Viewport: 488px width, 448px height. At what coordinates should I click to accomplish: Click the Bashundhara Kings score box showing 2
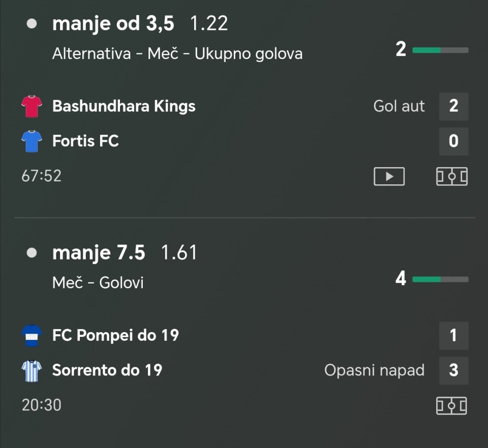coord(453,106)
